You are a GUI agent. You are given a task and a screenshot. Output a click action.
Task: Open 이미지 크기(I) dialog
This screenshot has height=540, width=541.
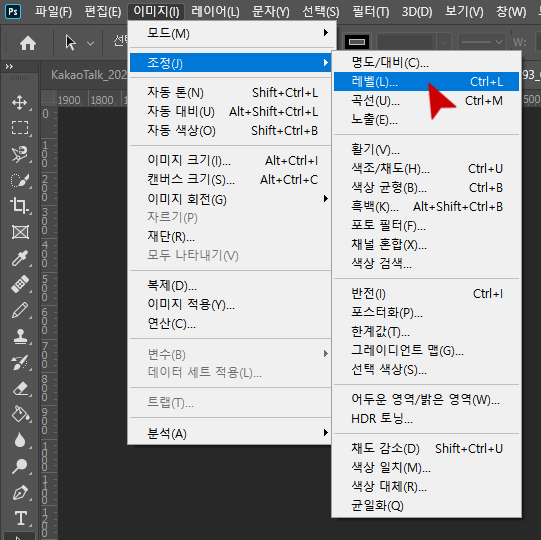(x=230, y=160)
